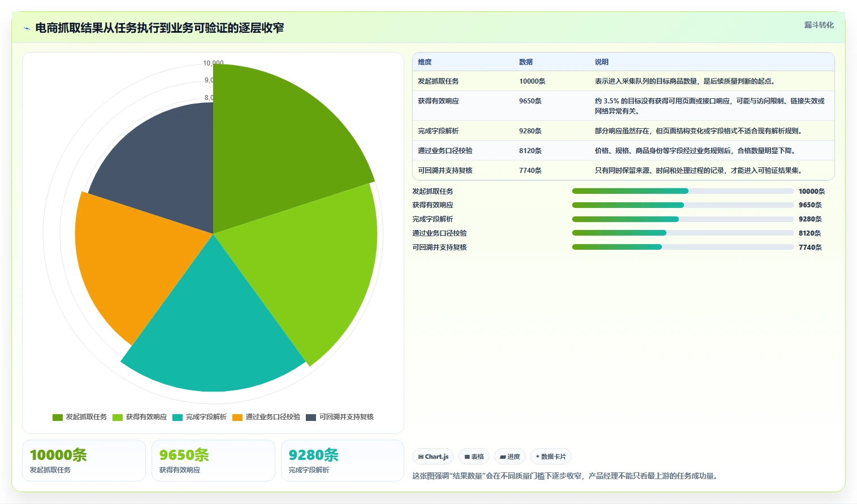Click the 维度 column header
The height and width of the screenshot is (504, 857).
[425, 62]
